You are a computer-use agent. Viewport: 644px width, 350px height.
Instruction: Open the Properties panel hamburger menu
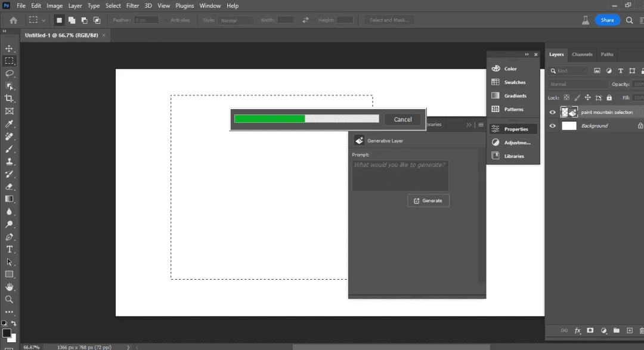[481, 125]
